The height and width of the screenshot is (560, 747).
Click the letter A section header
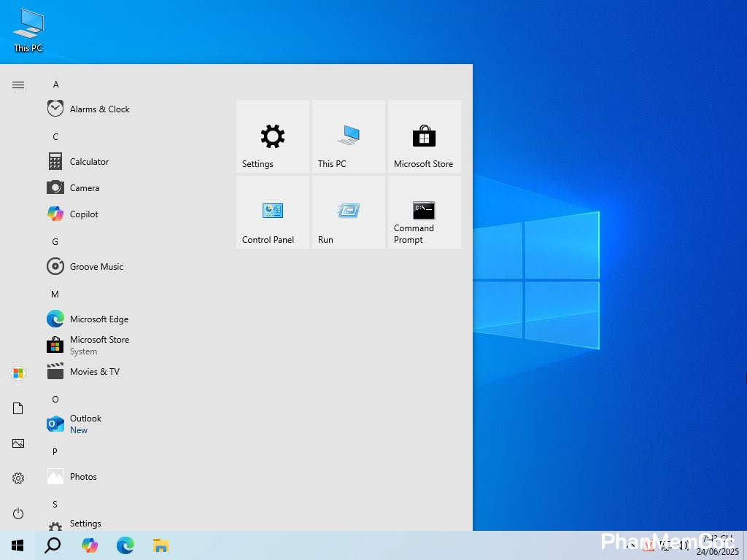click(x=55, y=85)
